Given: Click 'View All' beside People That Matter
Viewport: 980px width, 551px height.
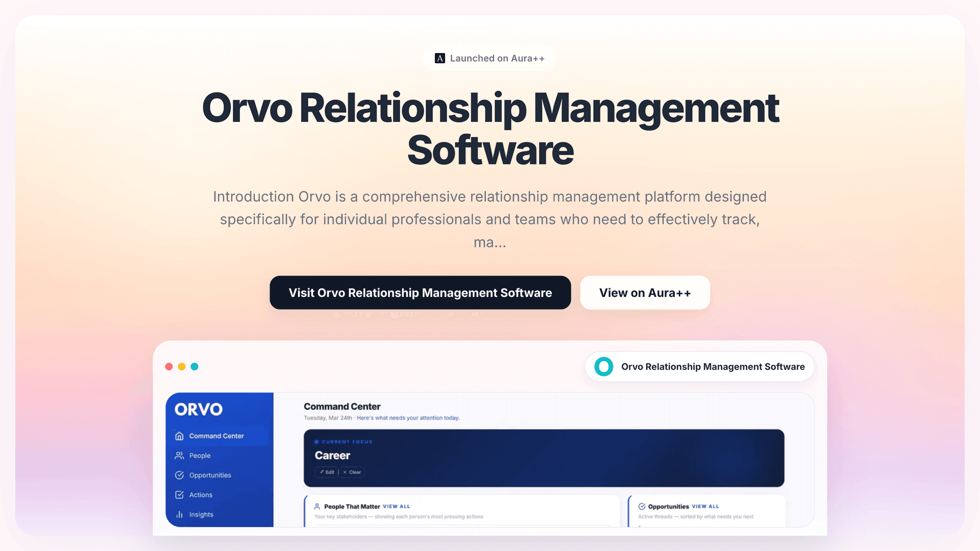Looking at the screenshot, I should 397,507.
